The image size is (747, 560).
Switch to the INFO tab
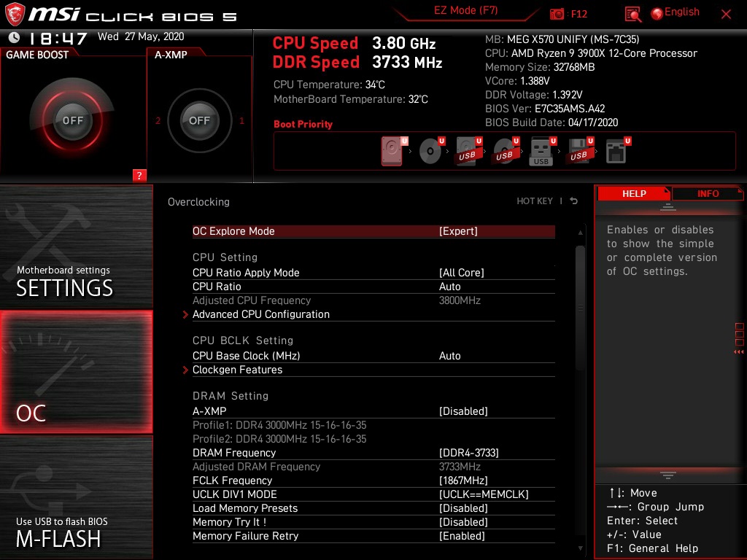(x=708, y=194)
